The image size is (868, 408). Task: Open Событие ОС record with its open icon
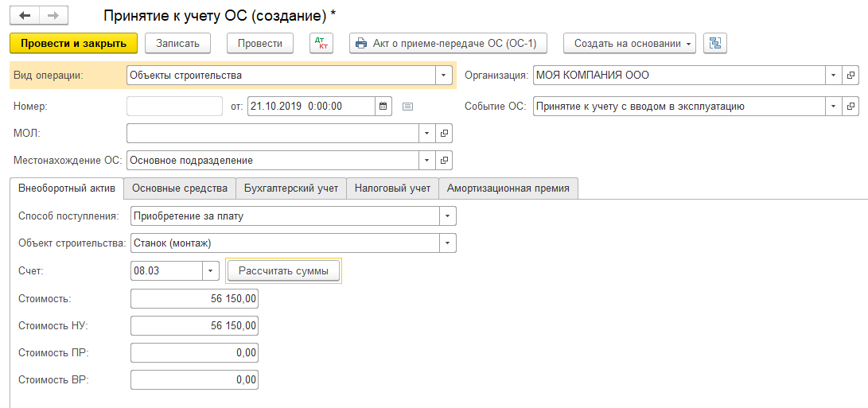(850, 107)
